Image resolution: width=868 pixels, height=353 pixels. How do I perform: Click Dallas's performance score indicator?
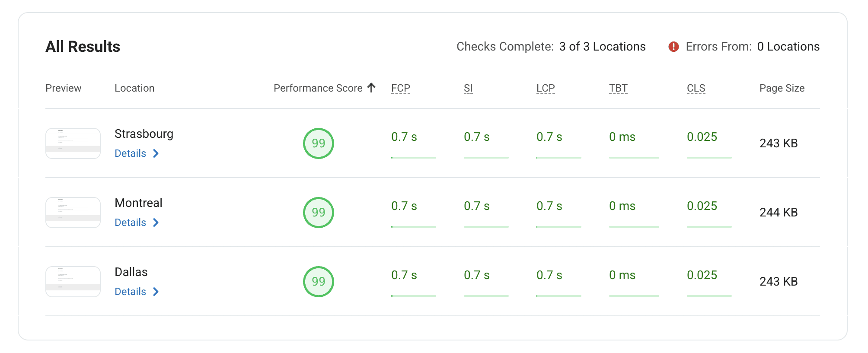click(318, 281)
